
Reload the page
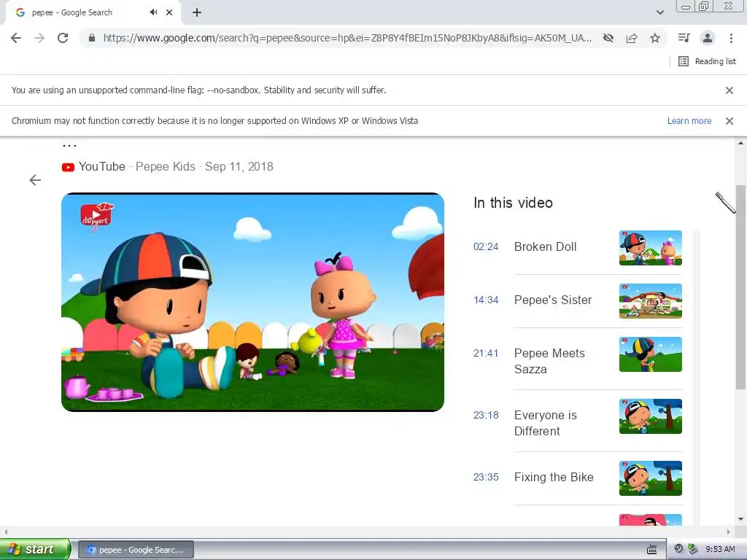point(63,38)
